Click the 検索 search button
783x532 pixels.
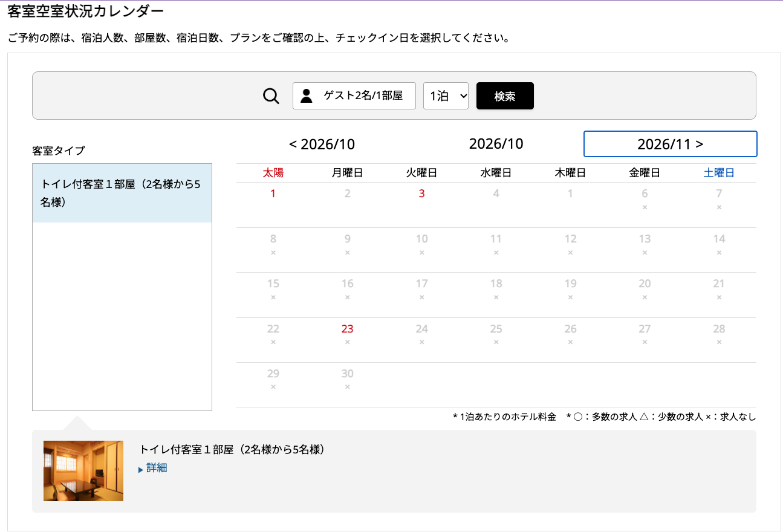pyautogui.click(x=505, y=96)
